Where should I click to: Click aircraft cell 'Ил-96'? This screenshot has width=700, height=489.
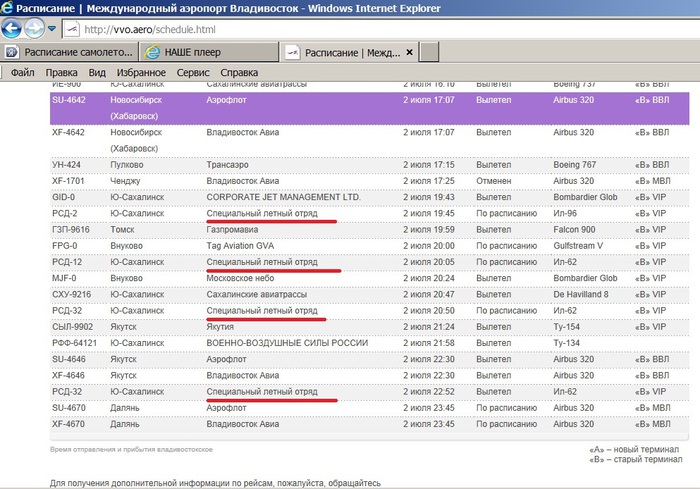coord(565,213)
